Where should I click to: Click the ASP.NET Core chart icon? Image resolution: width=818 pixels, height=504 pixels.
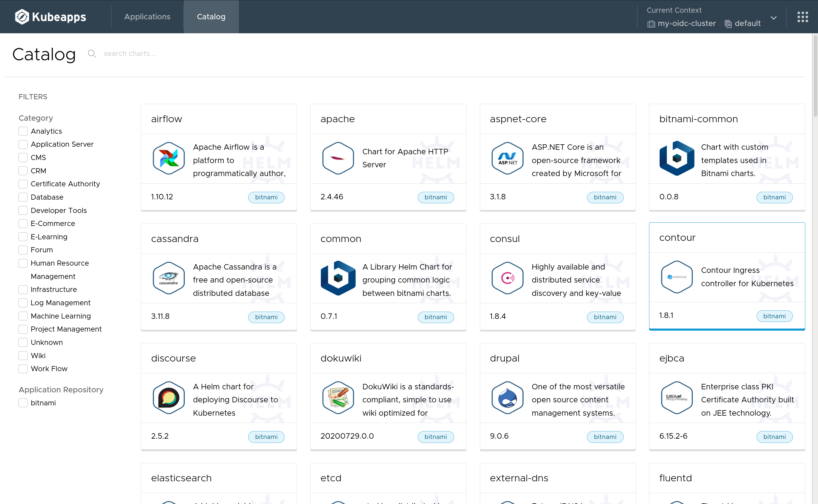(x=507, y=158)
